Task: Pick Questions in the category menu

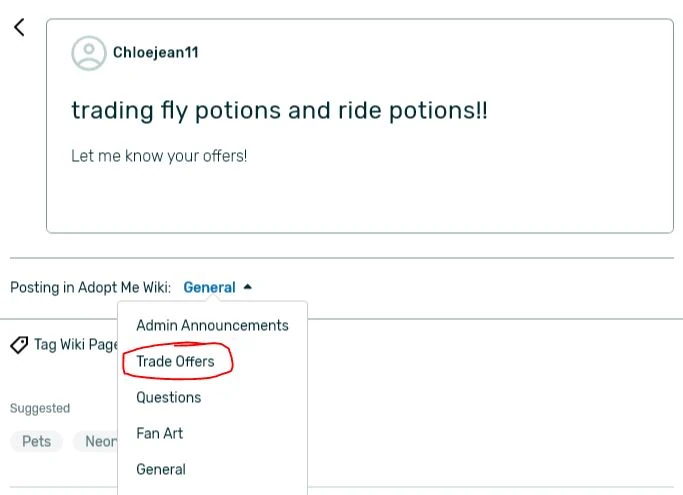Action: (168, 397)
